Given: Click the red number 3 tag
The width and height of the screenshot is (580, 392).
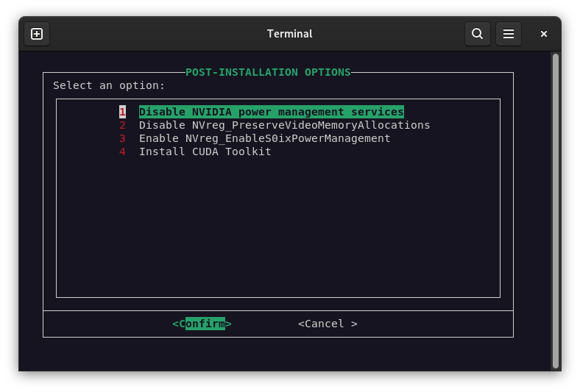Looking at the screenshot, I should pyautogui.click(x=122, y=138).
